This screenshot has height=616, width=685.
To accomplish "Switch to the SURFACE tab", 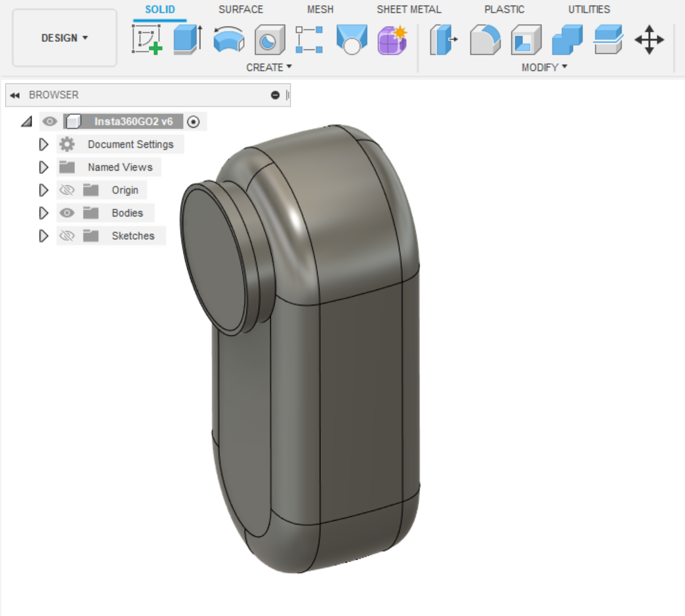I will pyautogui.click(x=240, y=10).
